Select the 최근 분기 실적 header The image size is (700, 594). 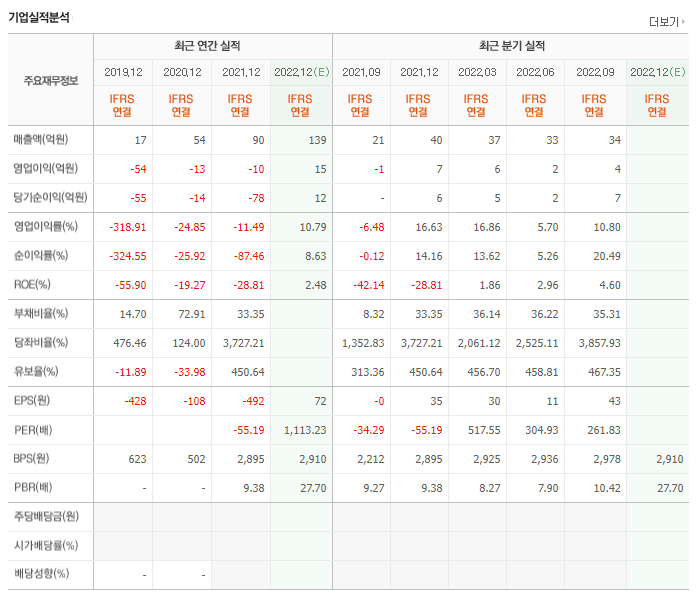pyautogui.click(x=512, y=46)
